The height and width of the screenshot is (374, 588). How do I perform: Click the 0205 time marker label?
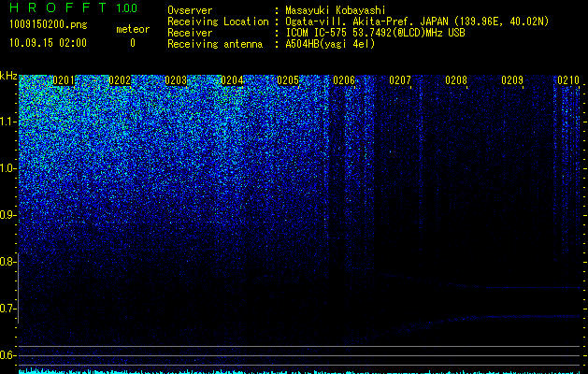pos(288,80)
